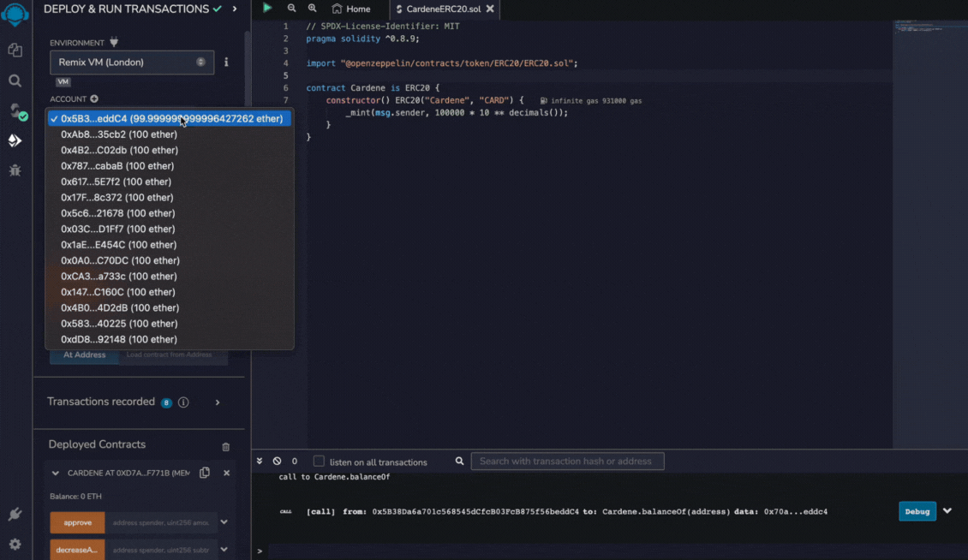Delete all deployed contracts with trash icon
This screenshot has width=968, height=560.
tap(226, 447)
